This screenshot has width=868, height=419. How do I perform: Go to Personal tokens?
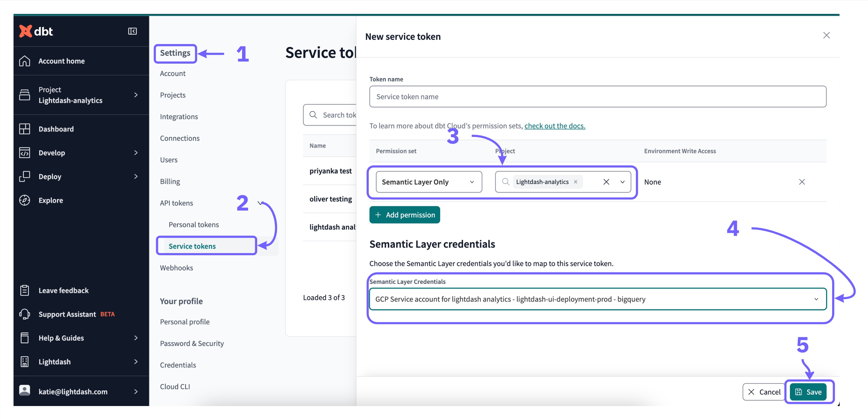(194, 224)
